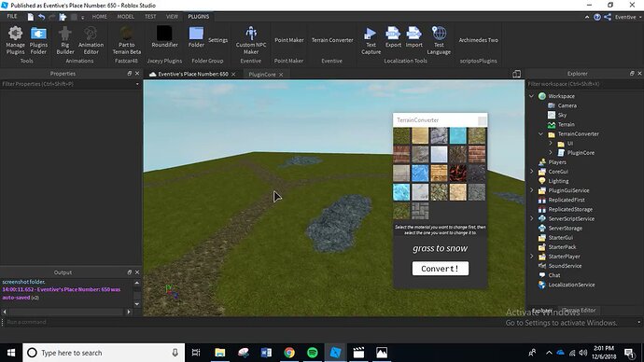
Task: Open the Custom NPC Maker plugin
Action: pyautogui.click(x=250, y=40)
